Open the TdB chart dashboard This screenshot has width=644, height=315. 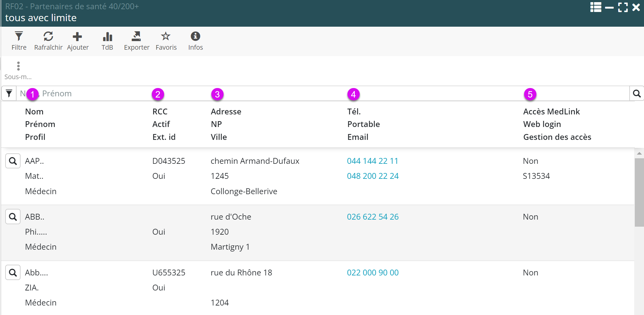107,40
